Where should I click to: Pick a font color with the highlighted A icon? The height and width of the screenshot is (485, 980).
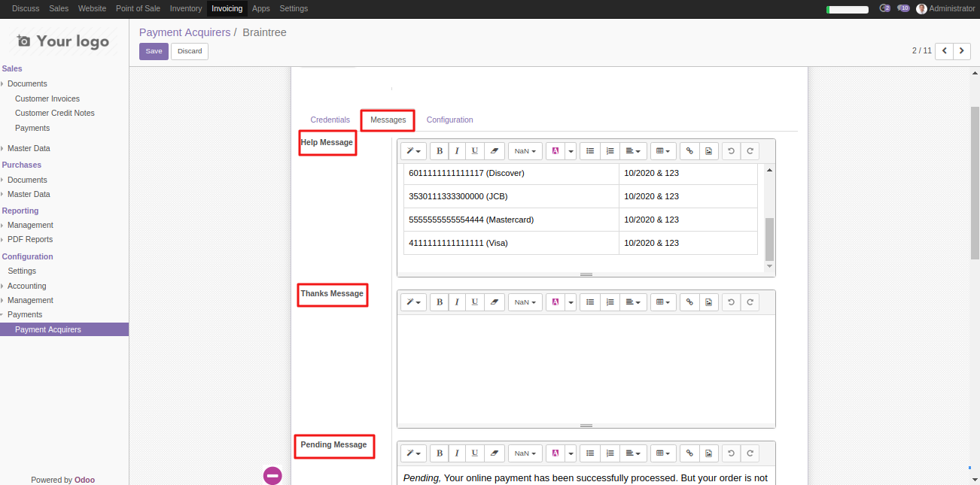click(x=557, y=150)
